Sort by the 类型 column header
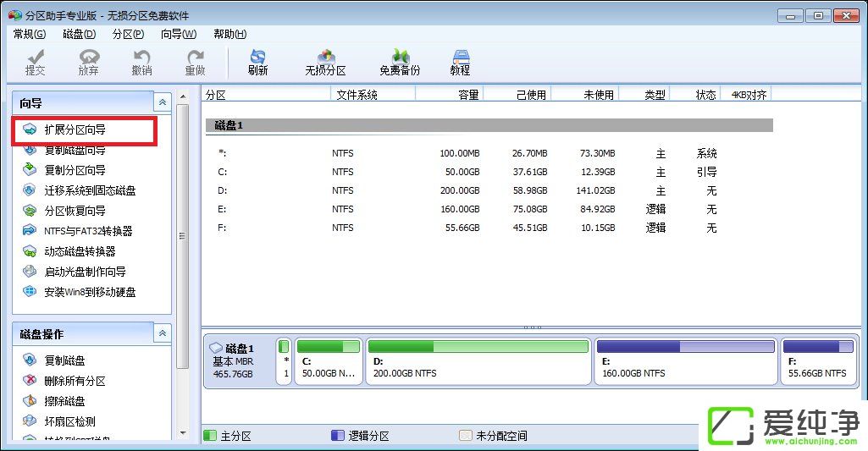The width and height of the screenshot is (868, 451). coord(644,95)
